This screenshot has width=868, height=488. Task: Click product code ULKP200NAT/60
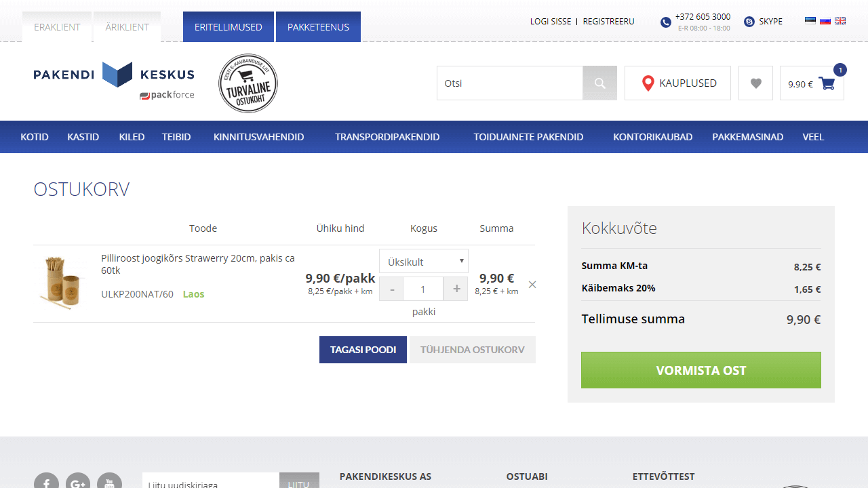pos(137,294)
